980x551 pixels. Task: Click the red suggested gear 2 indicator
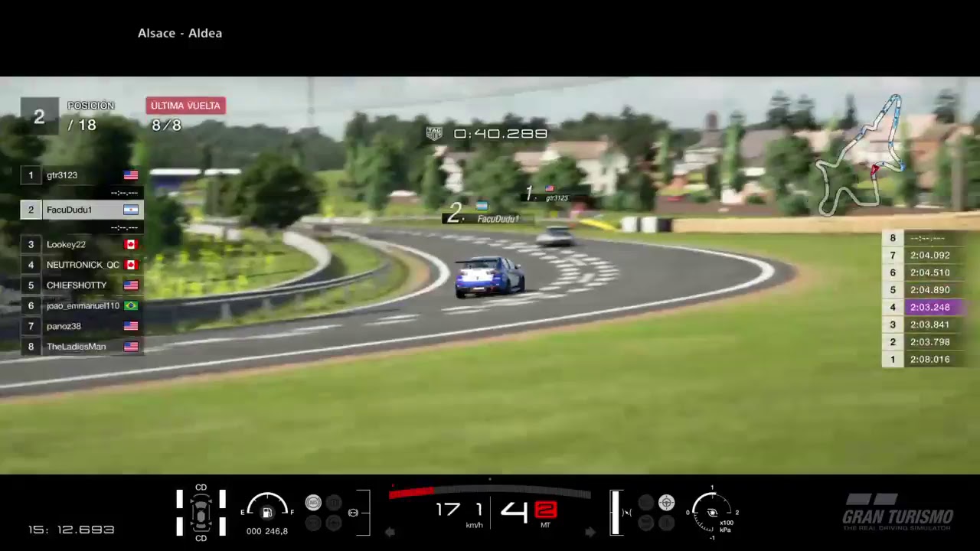(545, 510)
